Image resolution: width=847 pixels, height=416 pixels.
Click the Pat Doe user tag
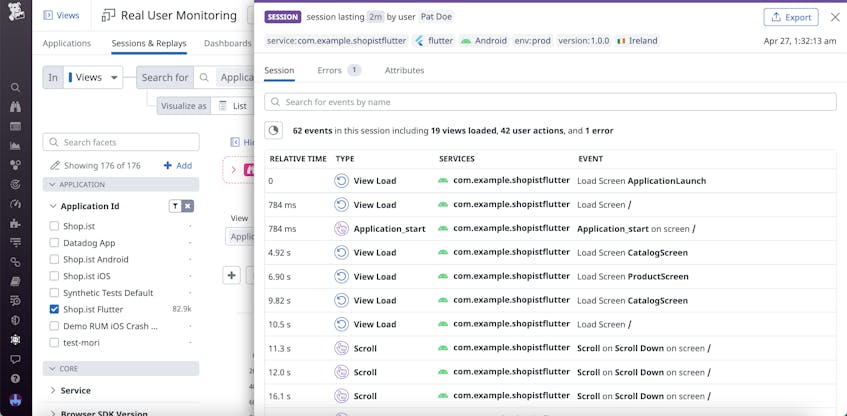436,17
